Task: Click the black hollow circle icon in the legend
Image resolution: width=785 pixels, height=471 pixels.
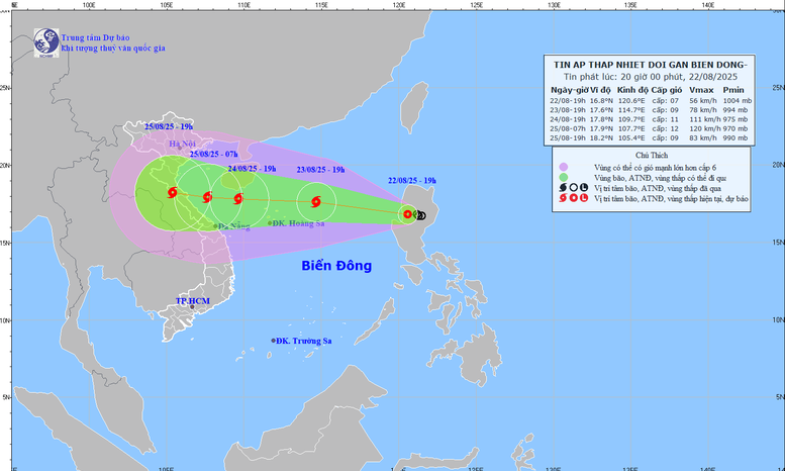Action: 573,188
